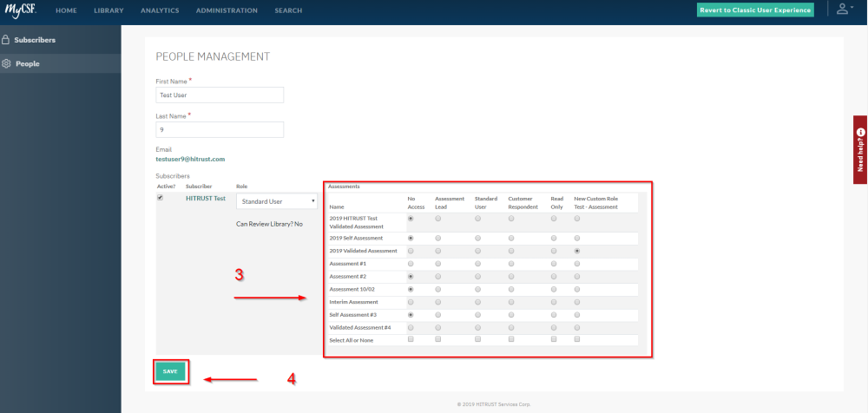Set Interim Assessment to Read Only
The image size is (868, 413).
click(554, 301)
